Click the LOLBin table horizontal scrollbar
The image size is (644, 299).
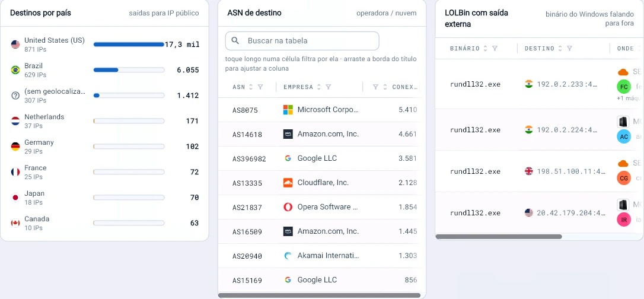click(499, 237)
